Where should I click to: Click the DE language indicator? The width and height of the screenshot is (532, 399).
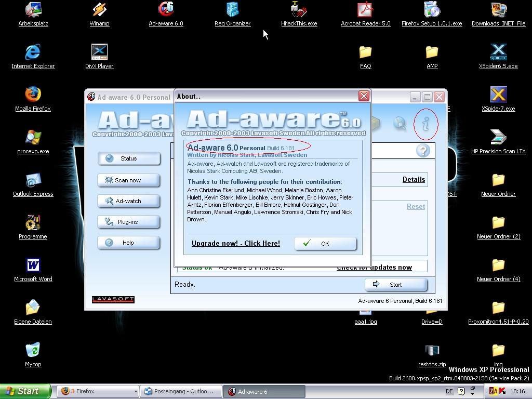pos(449,391)
